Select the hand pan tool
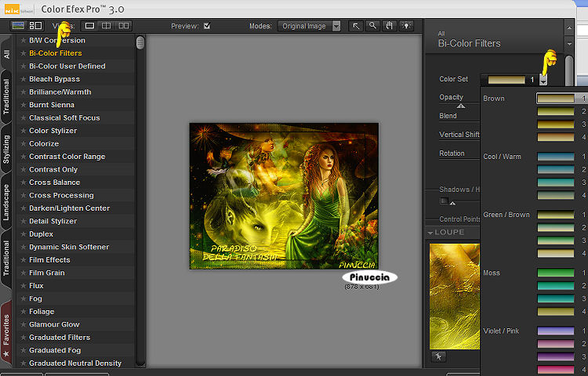 (x=390, y=26)
